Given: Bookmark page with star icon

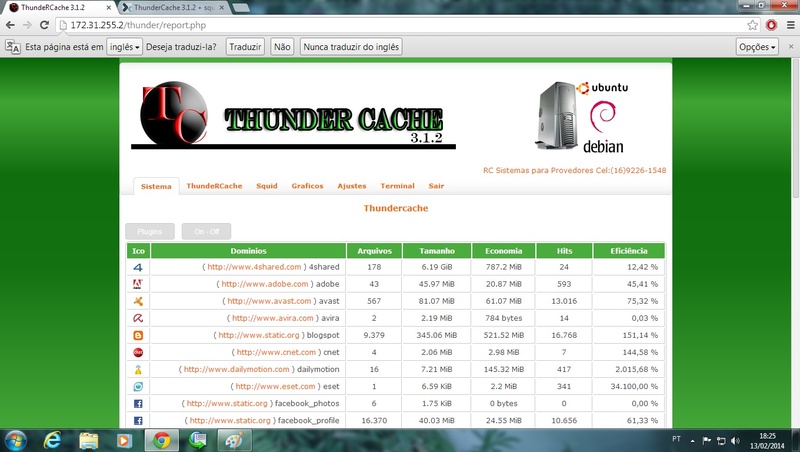Looking at the screenshot, I should [753, 25].
